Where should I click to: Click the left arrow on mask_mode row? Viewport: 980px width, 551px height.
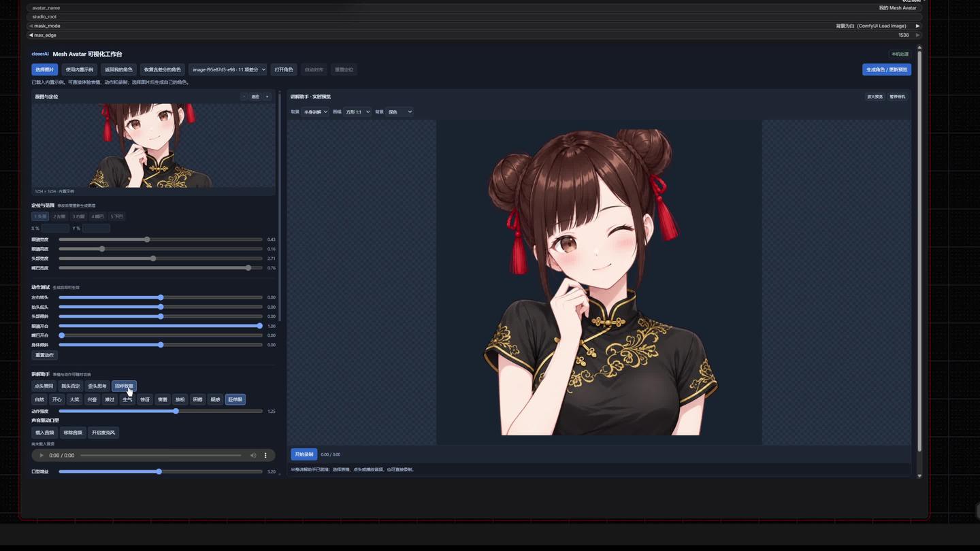point(31,26)
